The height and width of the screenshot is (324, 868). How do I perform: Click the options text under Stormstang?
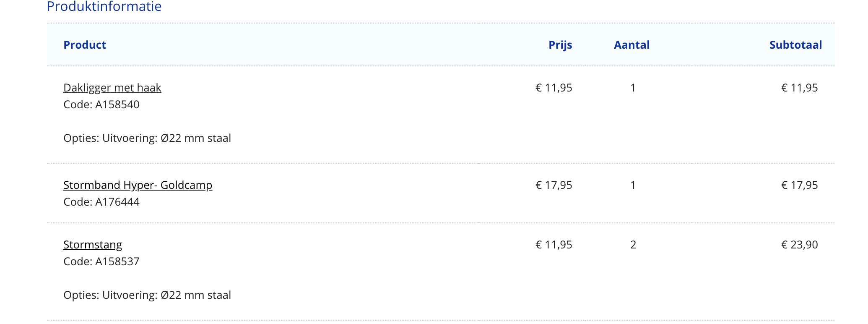[147, 295]
